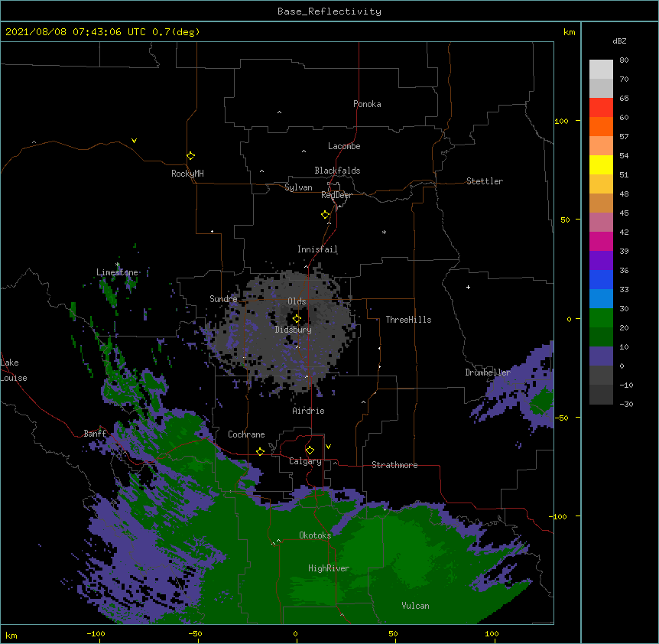
Task: Click the Sylvan label
Action: click(x=298, y=187)
